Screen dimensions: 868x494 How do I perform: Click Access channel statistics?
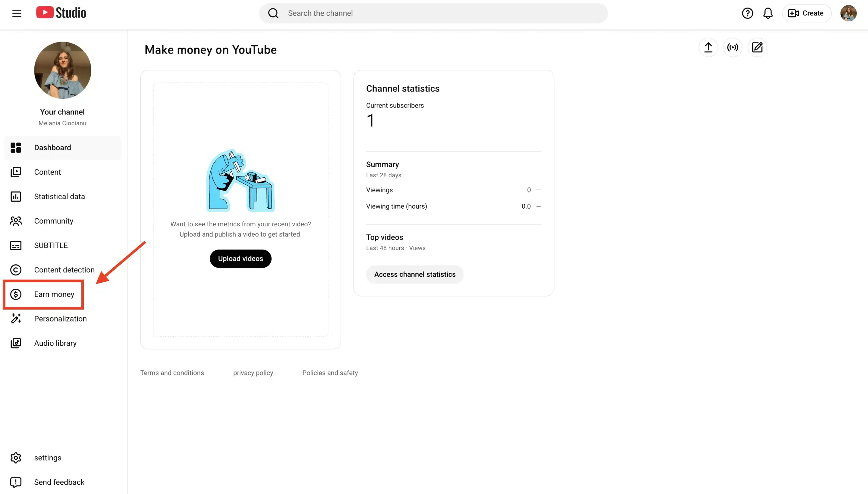click(415, 274)
